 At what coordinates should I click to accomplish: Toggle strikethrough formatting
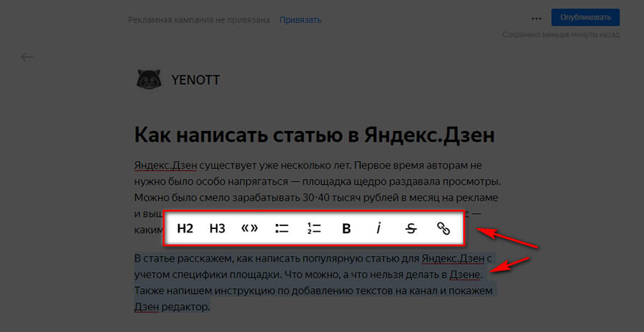coord(411,229)
